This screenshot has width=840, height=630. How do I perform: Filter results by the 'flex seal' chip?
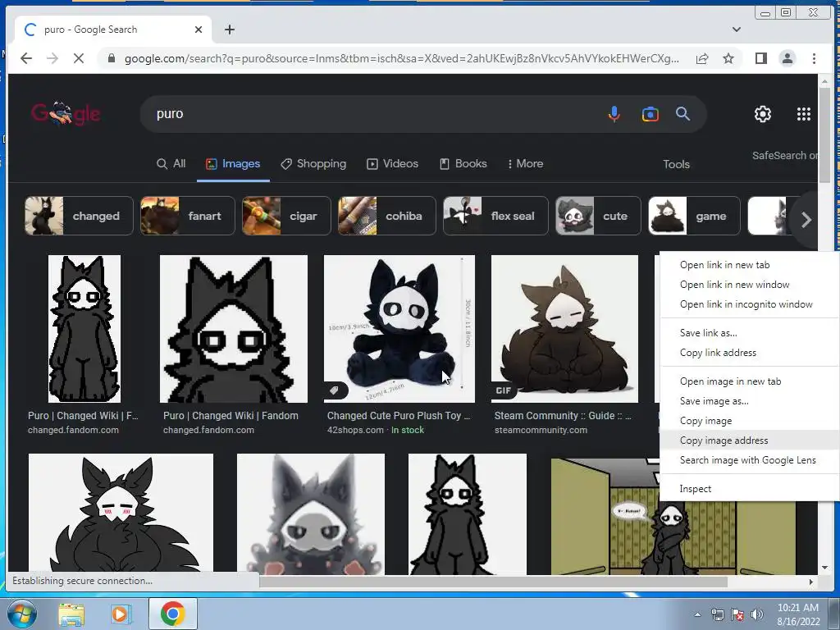click(495, 216)
